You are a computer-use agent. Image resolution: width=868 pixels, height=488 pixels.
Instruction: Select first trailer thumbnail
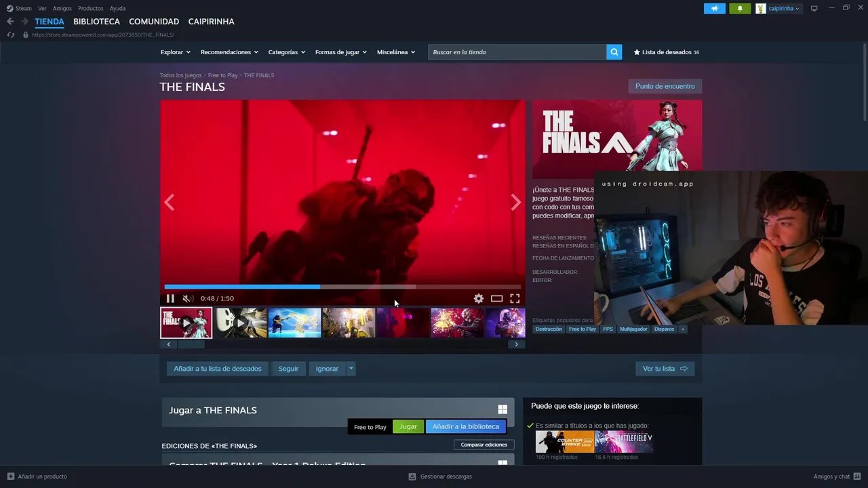point(186,323)
